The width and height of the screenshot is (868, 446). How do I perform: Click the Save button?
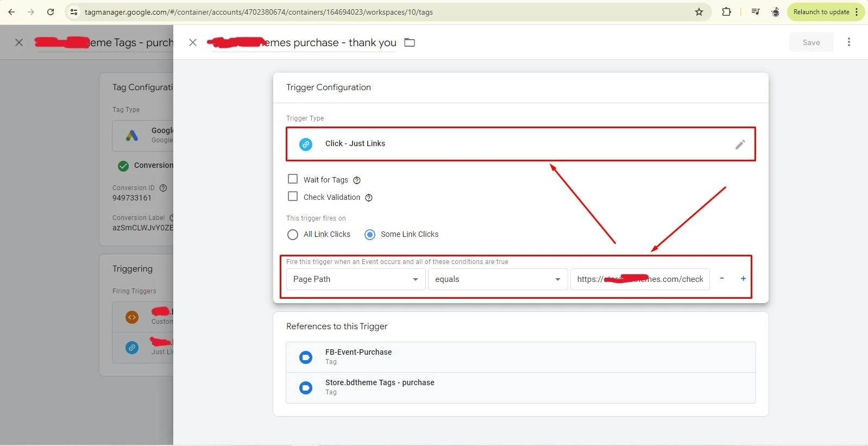(x=811, y=42)
